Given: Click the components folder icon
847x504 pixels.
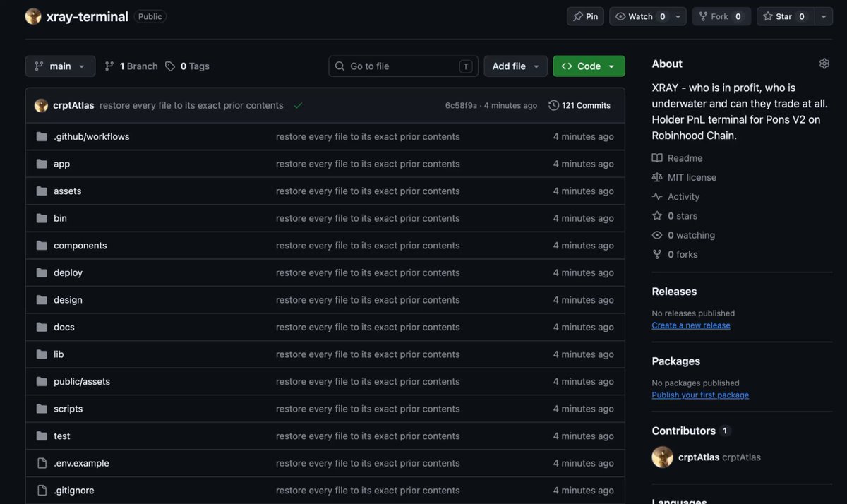Looking at the screenshot, I should (x=42, y=246).
